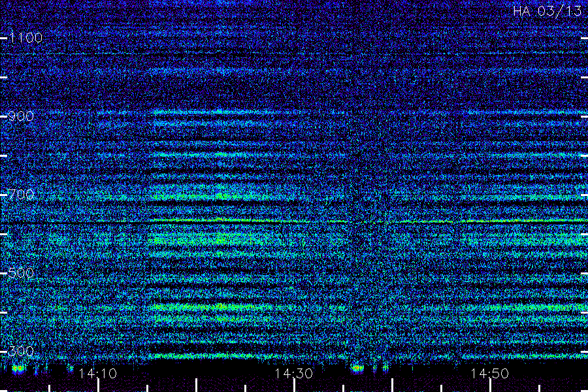588x392 pixels.
Task: Click the 14:50 time axis label
Action: coord(490,374)
